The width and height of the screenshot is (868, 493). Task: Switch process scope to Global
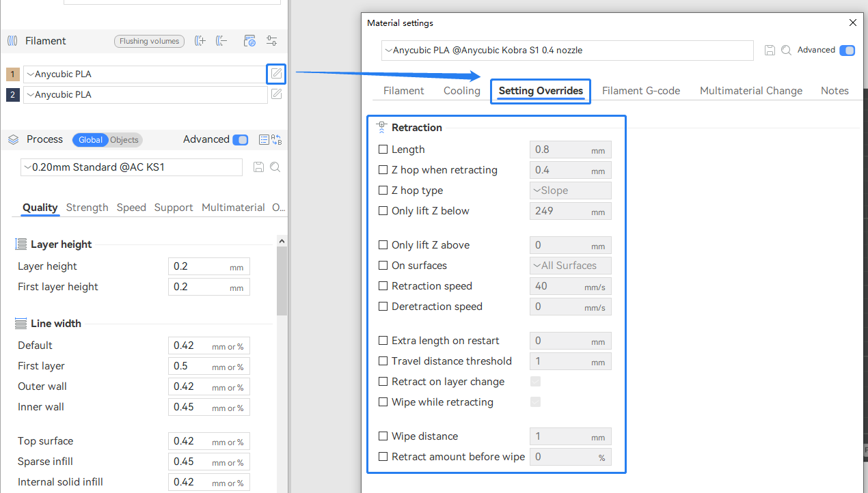(90, 140)
